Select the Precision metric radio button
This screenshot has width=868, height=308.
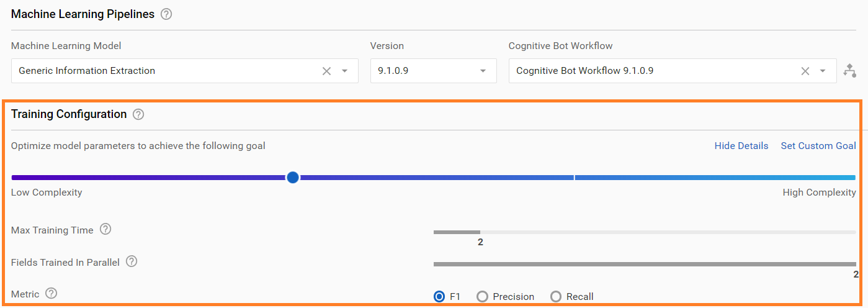pyautogui.click(x=482, y=296)
